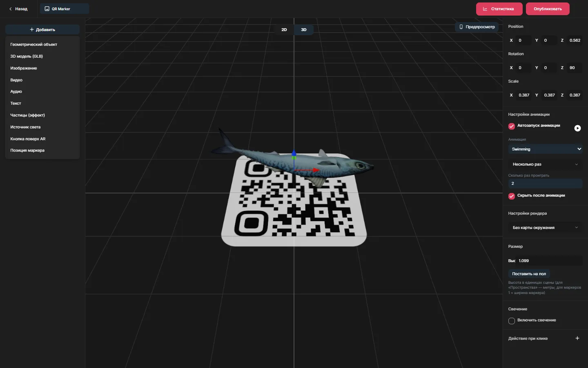Click the plus icon on Добавить

coord(32,29)
